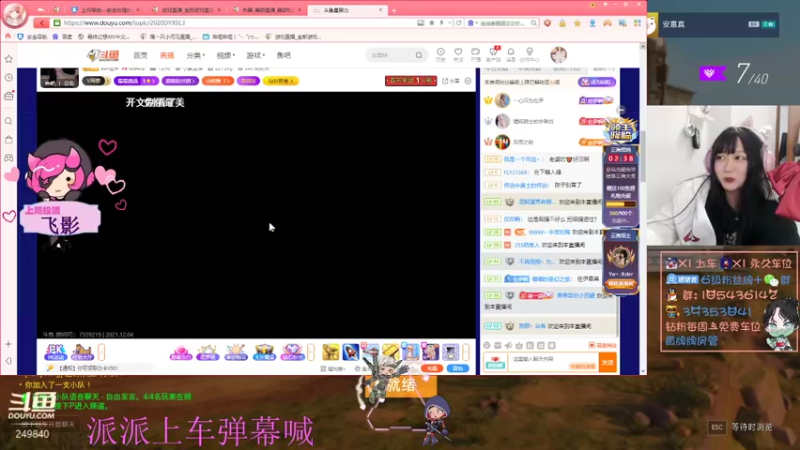Click the Douyu logo

click(x=103, y=55)
